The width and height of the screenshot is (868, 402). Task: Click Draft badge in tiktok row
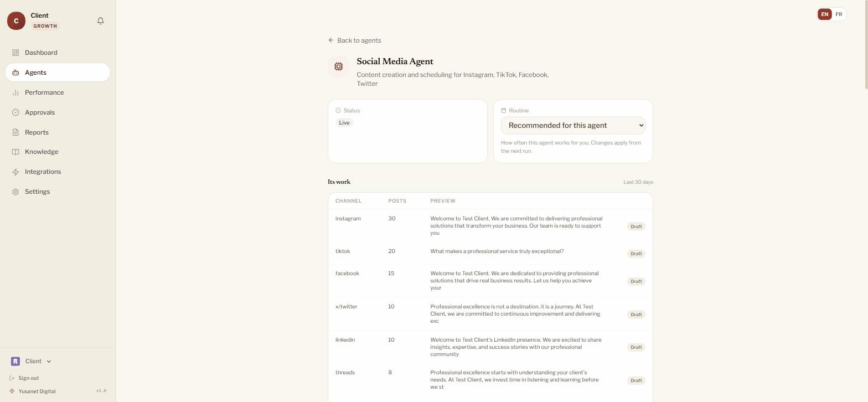coord(636,254)
